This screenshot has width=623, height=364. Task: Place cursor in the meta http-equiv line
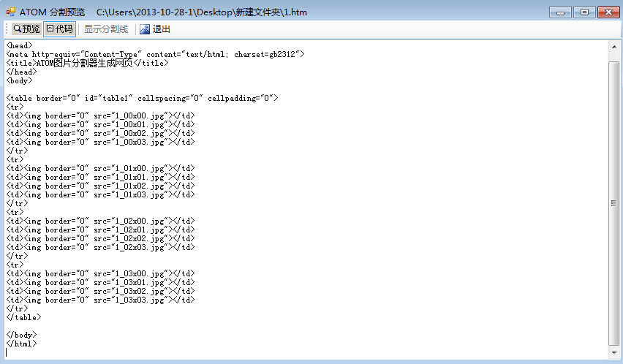(x=154, y=54)
